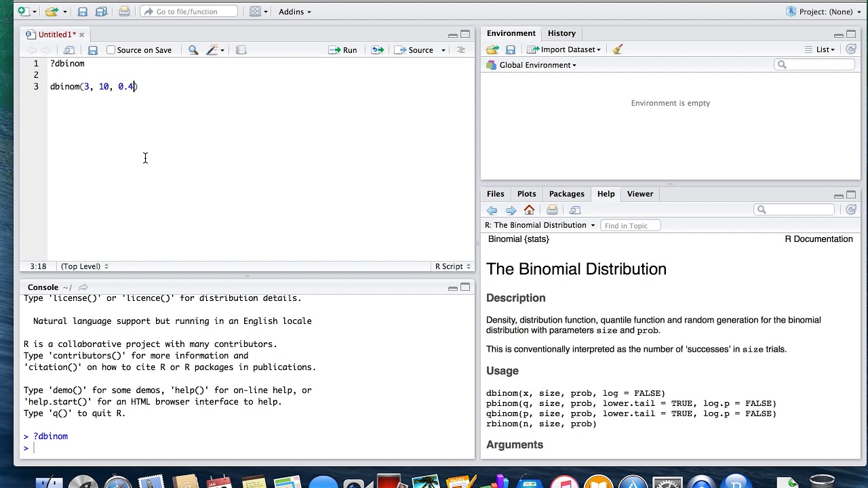Maximize the source editor pane

465,35
